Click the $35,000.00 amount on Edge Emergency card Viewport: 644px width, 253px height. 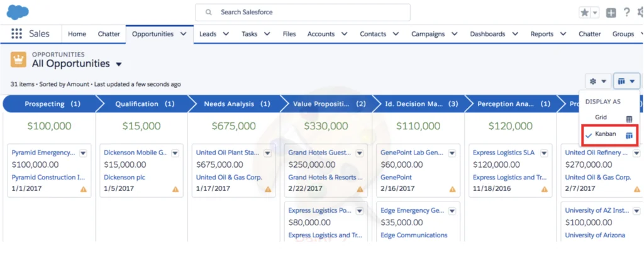point(402,223)
